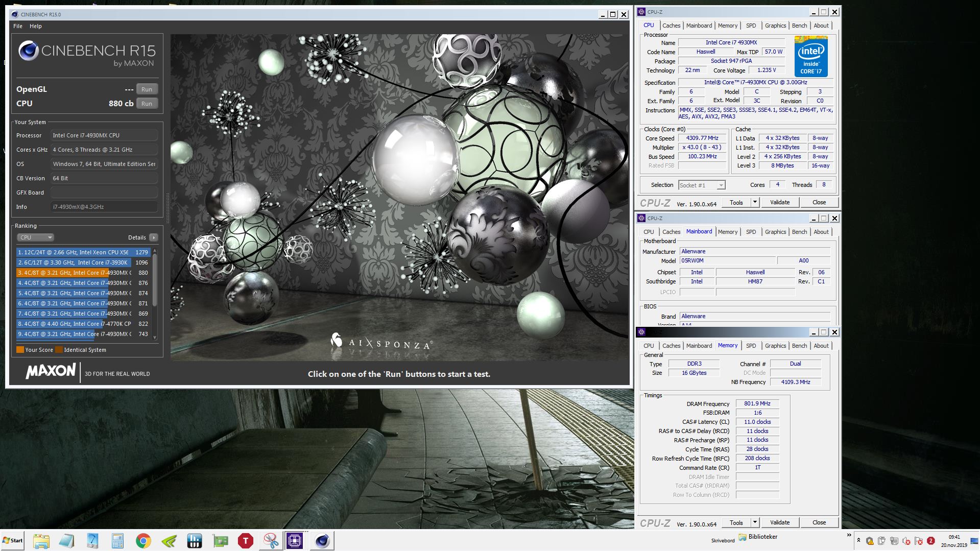Screen dimensions: 980x551
Task: Click the top CPU-Z window title icon
Action: [641, 12]
